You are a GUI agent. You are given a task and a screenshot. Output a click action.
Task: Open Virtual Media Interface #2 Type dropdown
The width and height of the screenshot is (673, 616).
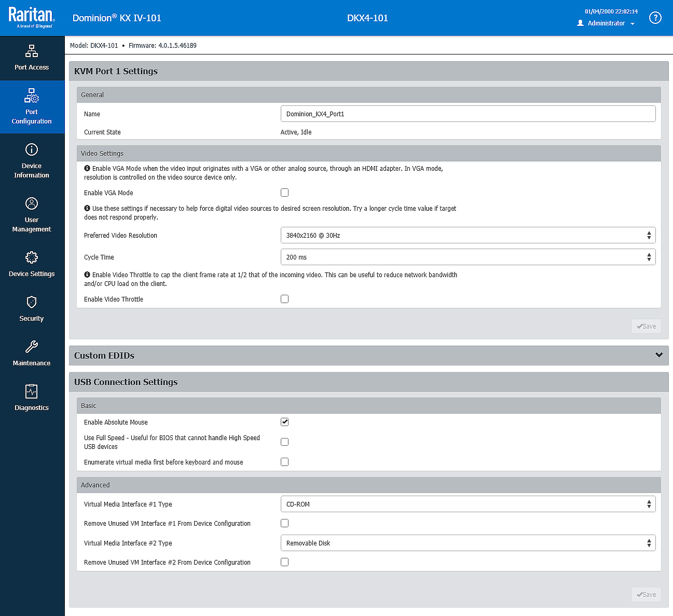pyautogui.click(x=468, y=543)
